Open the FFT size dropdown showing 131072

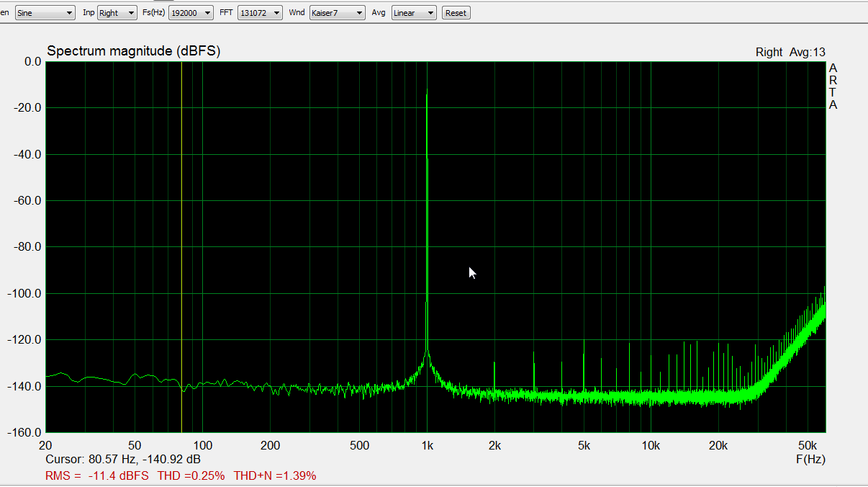pyautogui.click(x=260, y=13)
